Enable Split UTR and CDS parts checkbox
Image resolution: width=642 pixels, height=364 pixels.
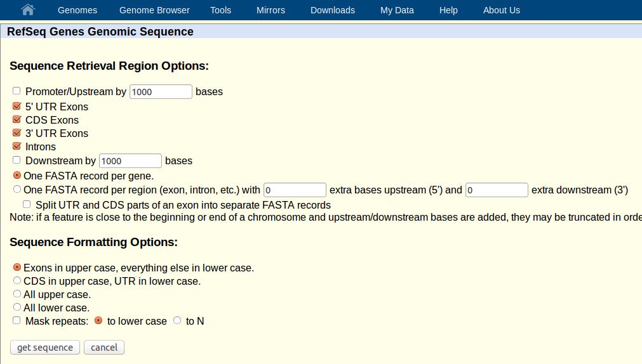(x=27, y=204)
